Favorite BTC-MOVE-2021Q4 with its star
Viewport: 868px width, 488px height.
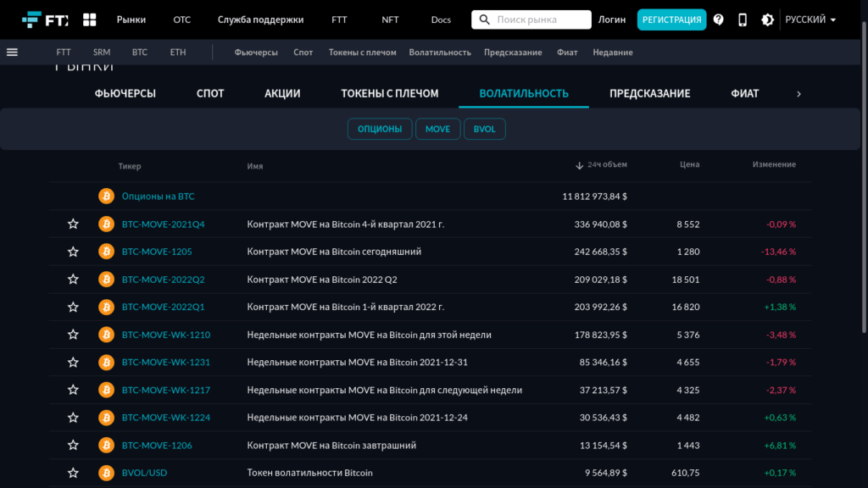pyautogui.click(x=73, y=225)
